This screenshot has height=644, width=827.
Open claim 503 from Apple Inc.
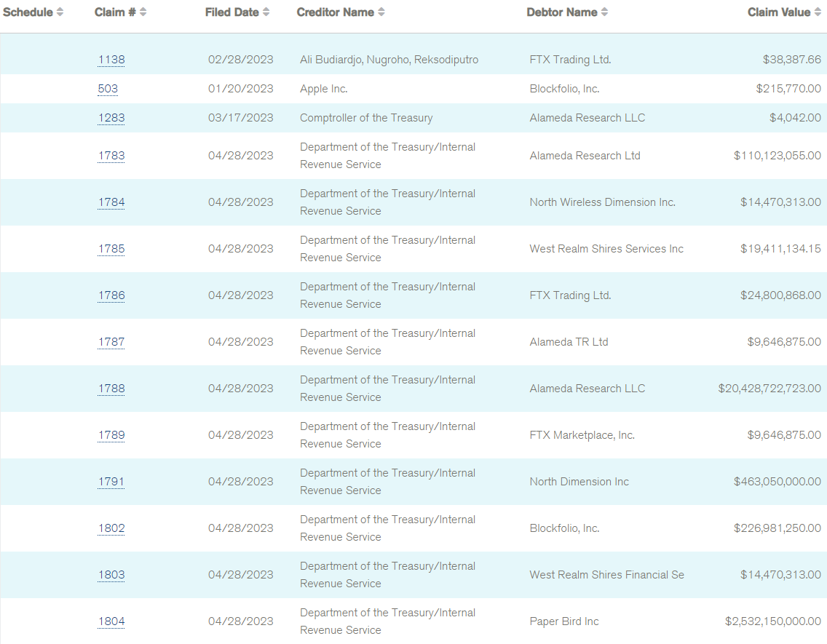(108, 89)
